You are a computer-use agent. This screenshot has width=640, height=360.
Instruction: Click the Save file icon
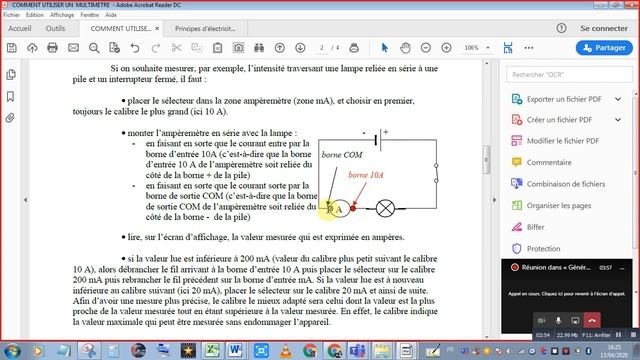(x=12, y=48)
